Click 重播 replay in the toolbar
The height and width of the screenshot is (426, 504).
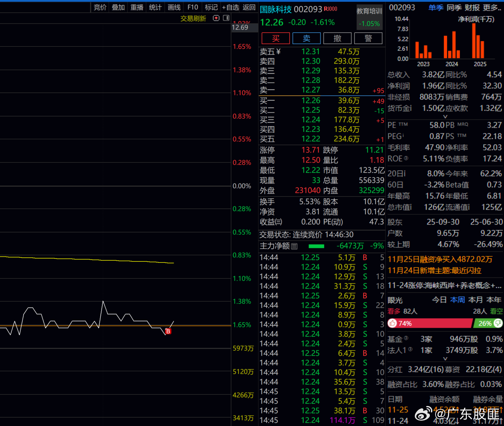point(137,7)
